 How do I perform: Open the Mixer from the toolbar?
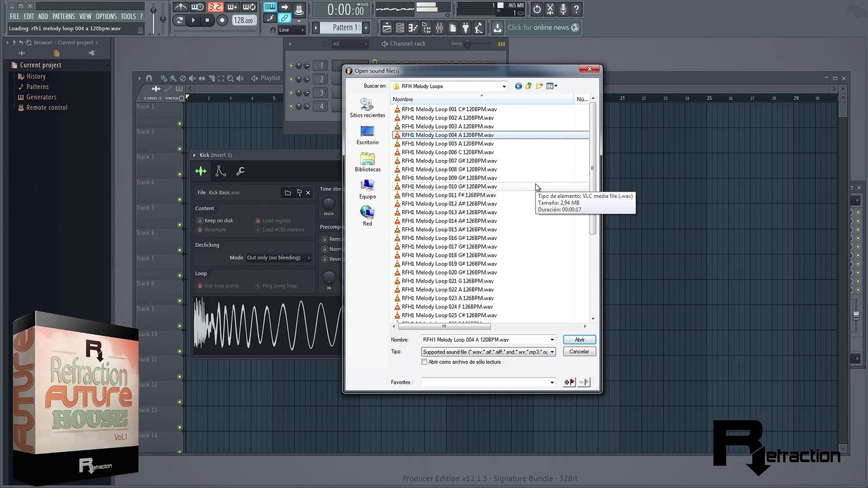439,28
